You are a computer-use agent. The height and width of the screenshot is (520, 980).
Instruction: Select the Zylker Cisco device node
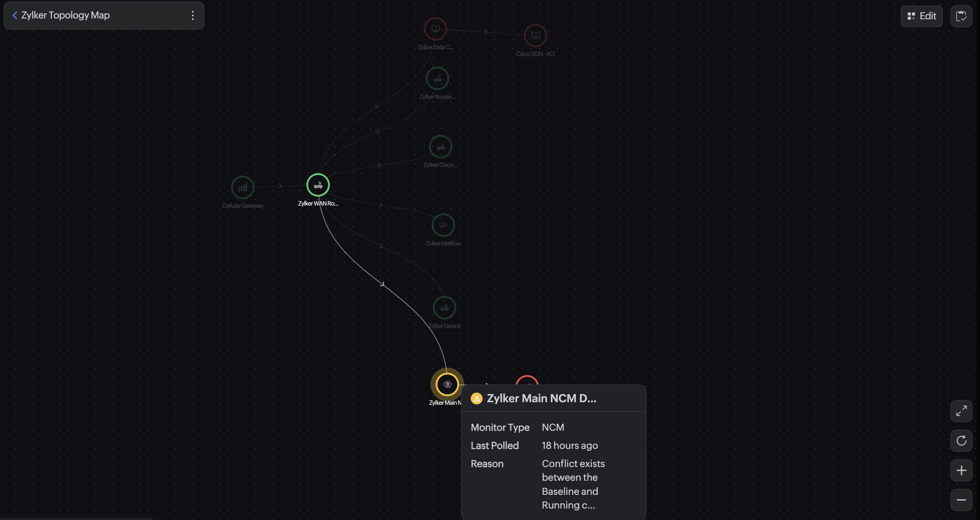pos(440,147)
